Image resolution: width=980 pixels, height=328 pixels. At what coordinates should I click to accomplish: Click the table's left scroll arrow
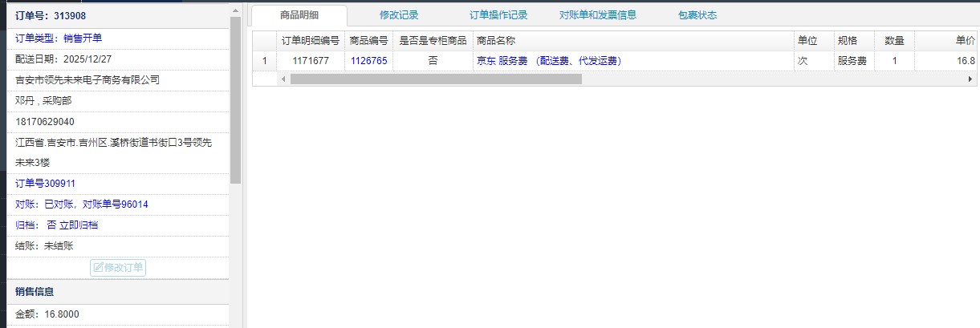(283, 79)
